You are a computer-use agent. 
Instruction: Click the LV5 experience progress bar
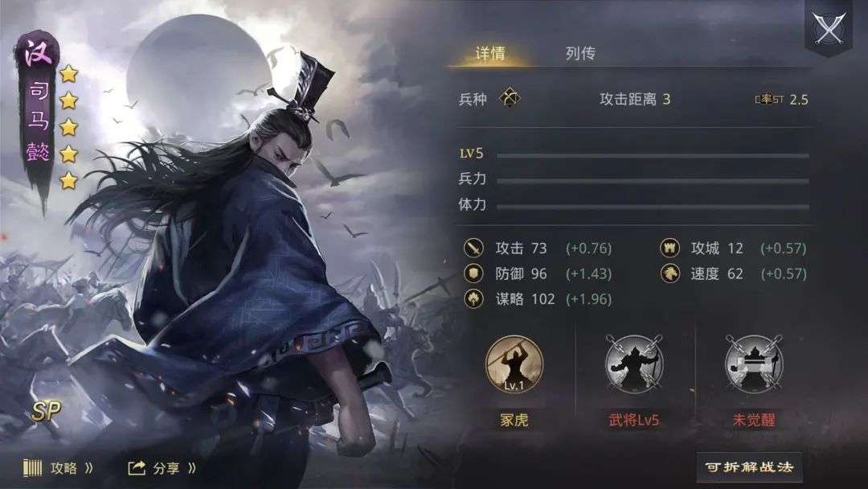click(x=653, y=156)
